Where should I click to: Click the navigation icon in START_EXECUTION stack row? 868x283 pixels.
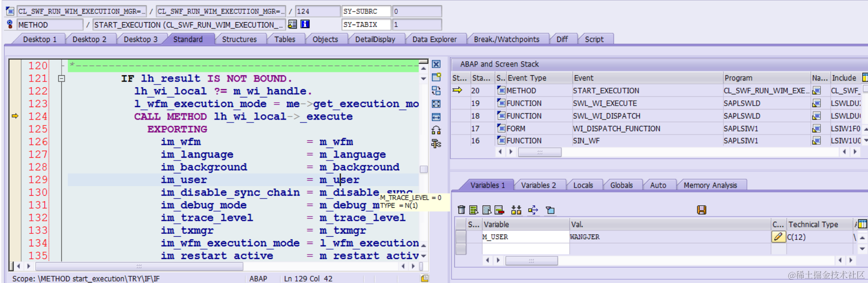pyautogui.click(x=816, y=91)
